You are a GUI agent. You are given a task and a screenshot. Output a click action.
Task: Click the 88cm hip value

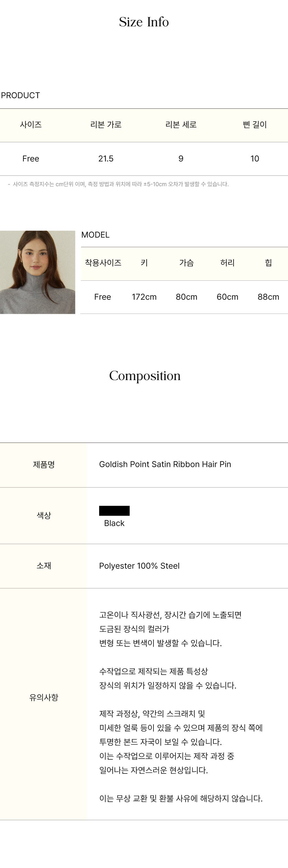(x=268, y=297)
